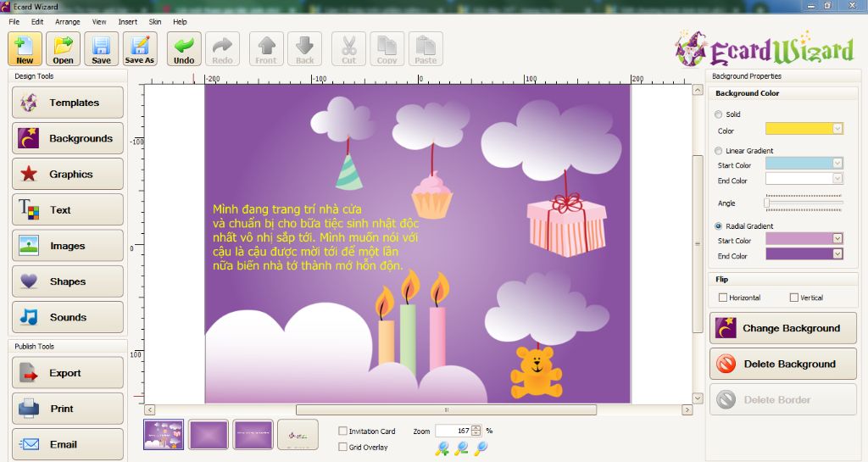The width and height of the screenshot is (868, 462).
Task: Click the Print publish tool
Action: pos(68,409)
